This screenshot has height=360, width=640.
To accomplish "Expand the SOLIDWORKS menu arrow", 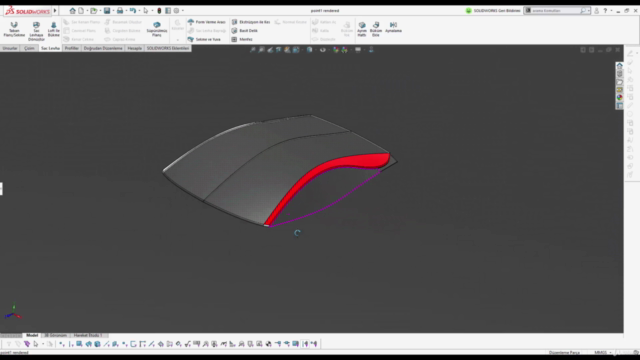I will click(55, 11).
